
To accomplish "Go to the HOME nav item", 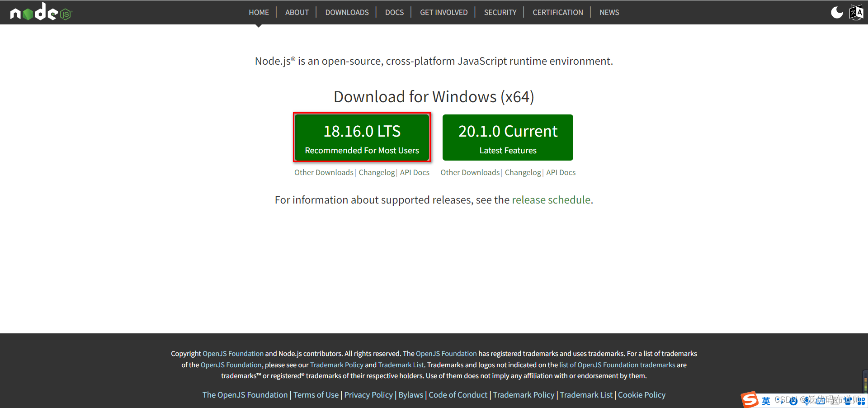I will coord(259,12).
